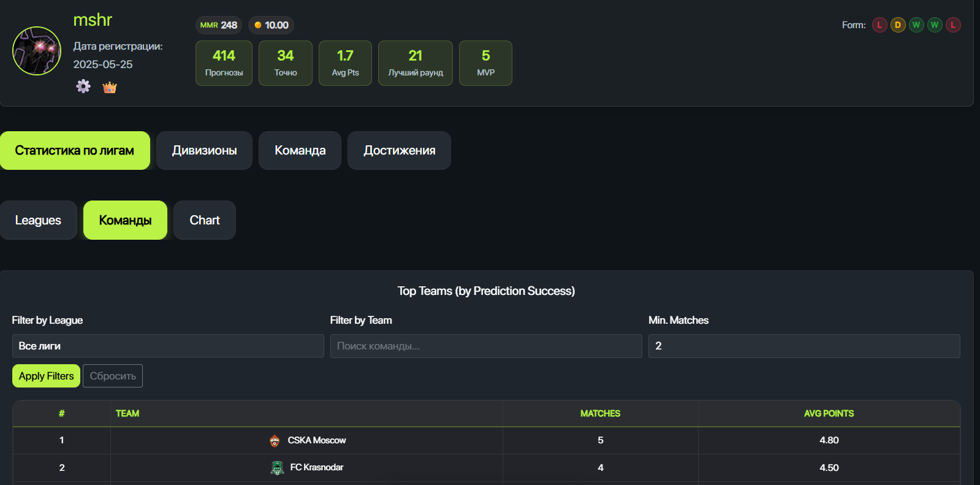980x485 pixels.
Task: Open the Команда tab
Action: point(300,150)
